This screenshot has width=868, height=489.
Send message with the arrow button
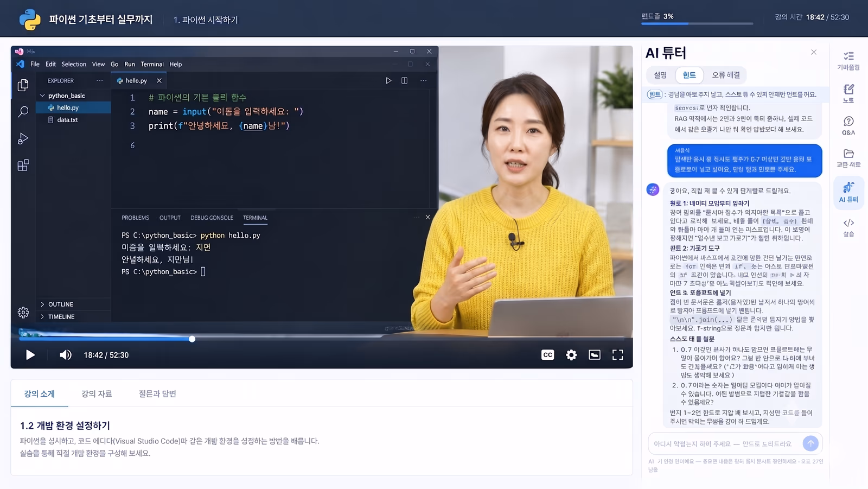coord(810,443)
